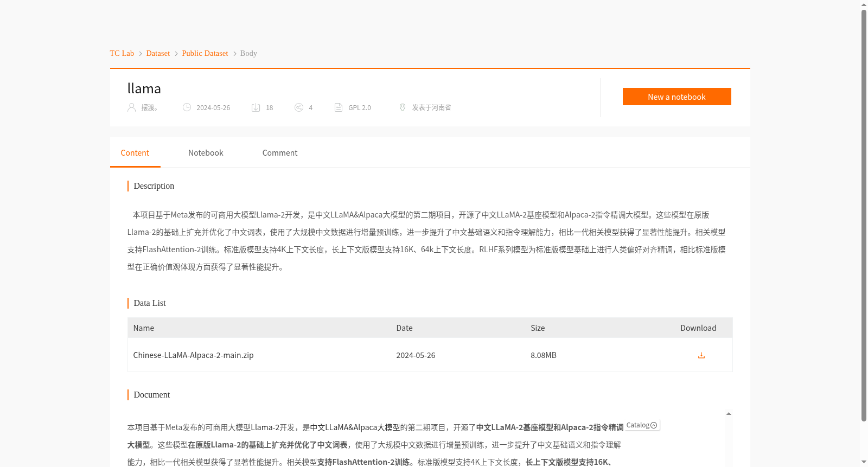The width and height of the screenshot is (868, 467).
Task: Click the author name 摆渡。
Action: (150, 107)
